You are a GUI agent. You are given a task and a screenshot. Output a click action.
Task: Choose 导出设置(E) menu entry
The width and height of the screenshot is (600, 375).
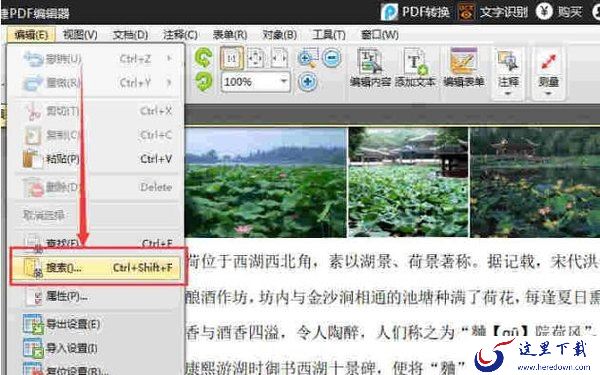[96, 324]
